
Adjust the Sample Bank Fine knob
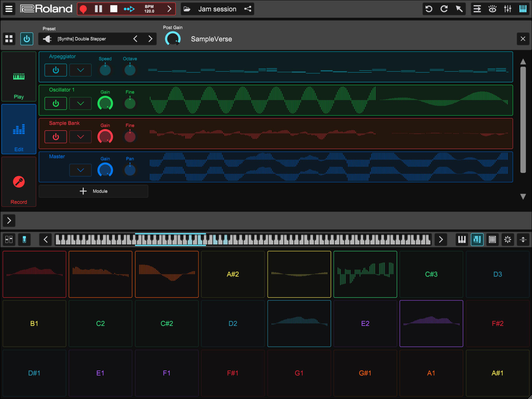(130, 136)
